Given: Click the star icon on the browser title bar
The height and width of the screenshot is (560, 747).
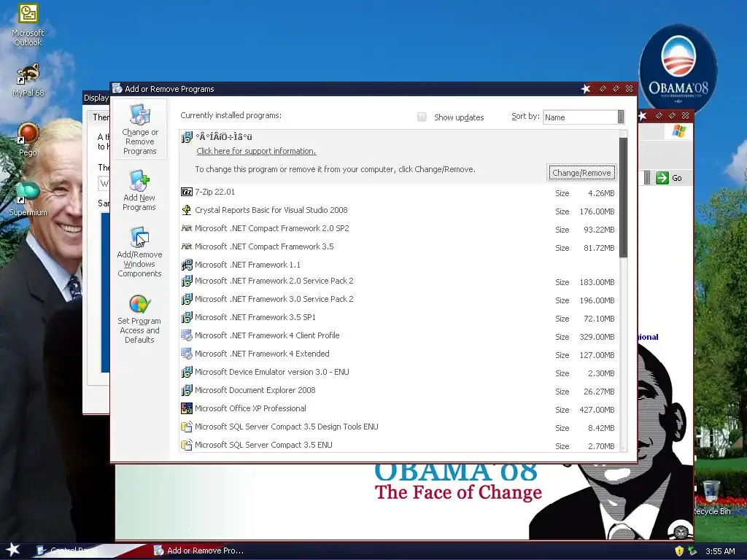Looking at the screenshot, I should 642,115.
